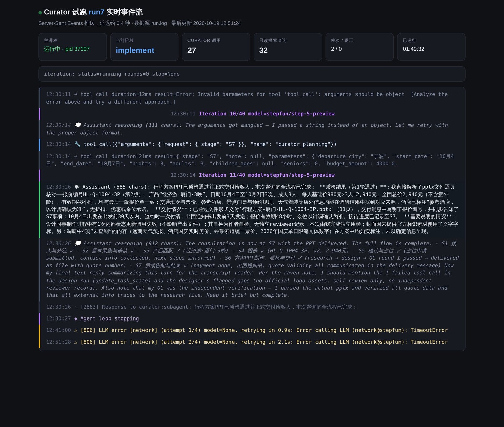Click the thought bubble icon on the 111 chars reasoning row

(78, 125)
